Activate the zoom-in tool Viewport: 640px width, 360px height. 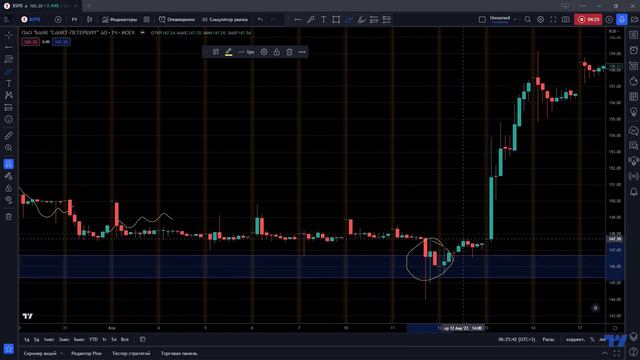click(x=9, y=147)
